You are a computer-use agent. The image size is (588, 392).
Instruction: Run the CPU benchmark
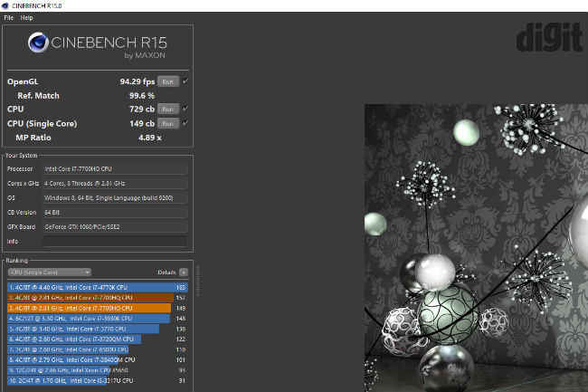click(168, 110)
